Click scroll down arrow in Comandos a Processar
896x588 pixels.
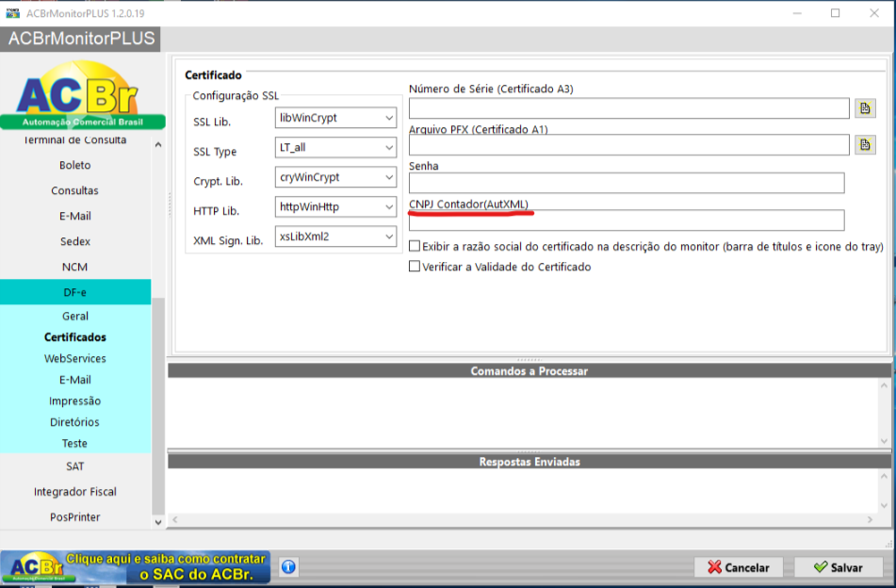[x=884, y=441]
